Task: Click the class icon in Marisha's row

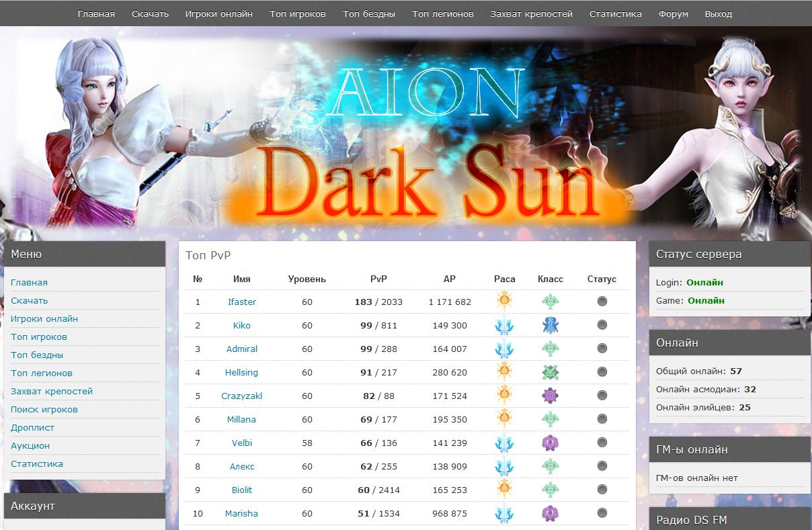Action: pos(551,513)
